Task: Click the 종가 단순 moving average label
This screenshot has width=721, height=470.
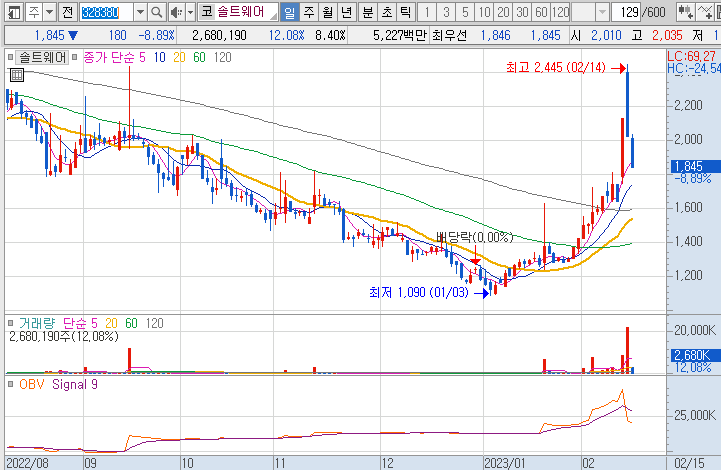Action: [109, 57]
